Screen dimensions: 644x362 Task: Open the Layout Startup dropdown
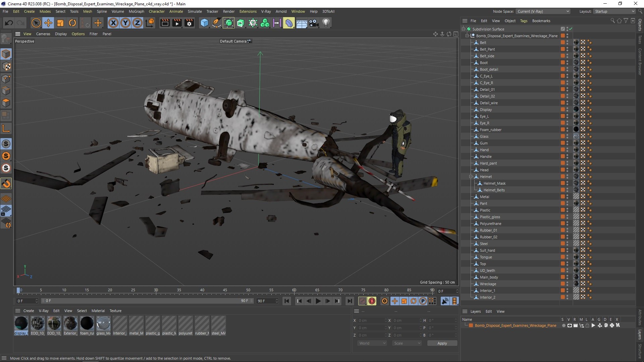[614, 11]
